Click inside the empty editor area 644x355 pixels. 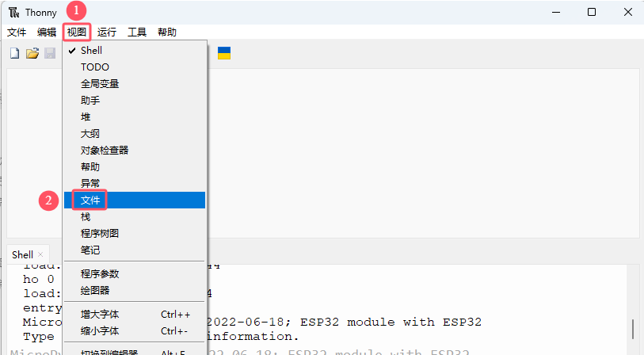pyautogui.click(x=423, y=153)
